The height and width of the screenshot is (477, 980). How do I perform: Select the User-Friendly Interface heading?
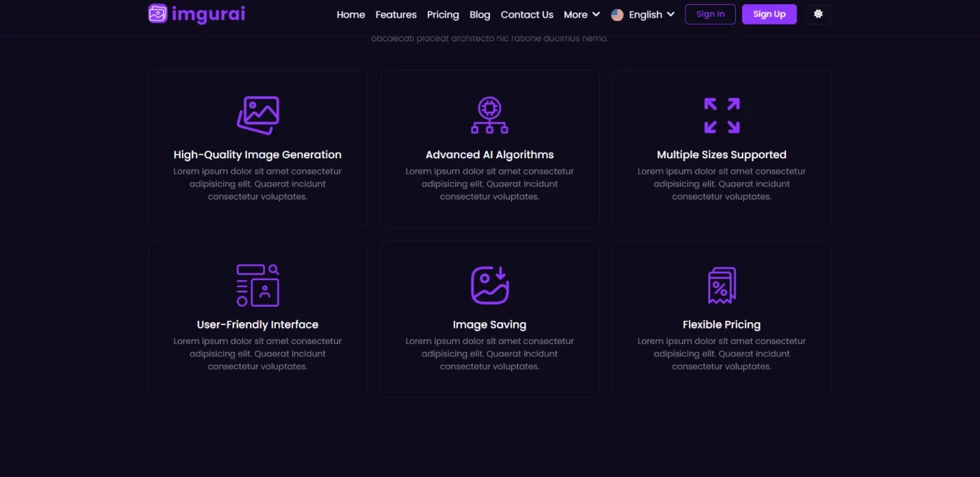258,324
